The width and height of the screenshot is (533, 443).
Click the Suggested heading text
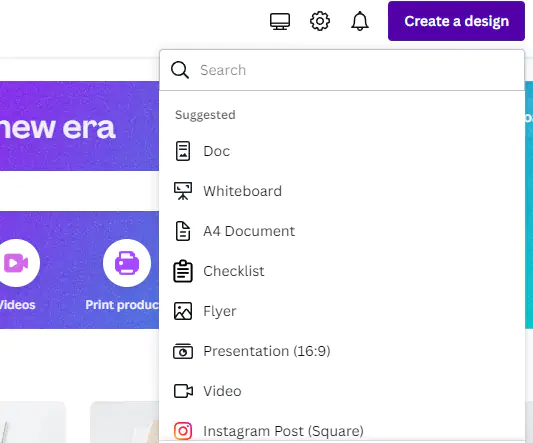[205, 115]
